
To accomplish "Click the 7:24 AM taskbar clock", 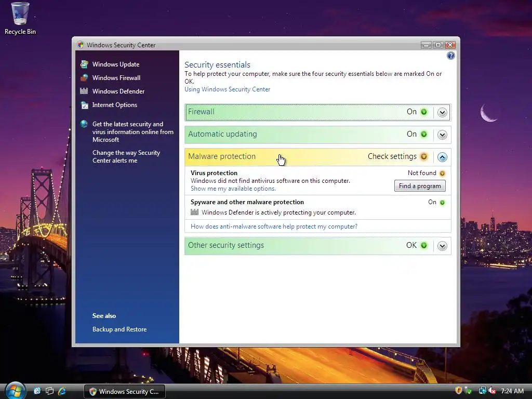I will click(x=512, y=391).
